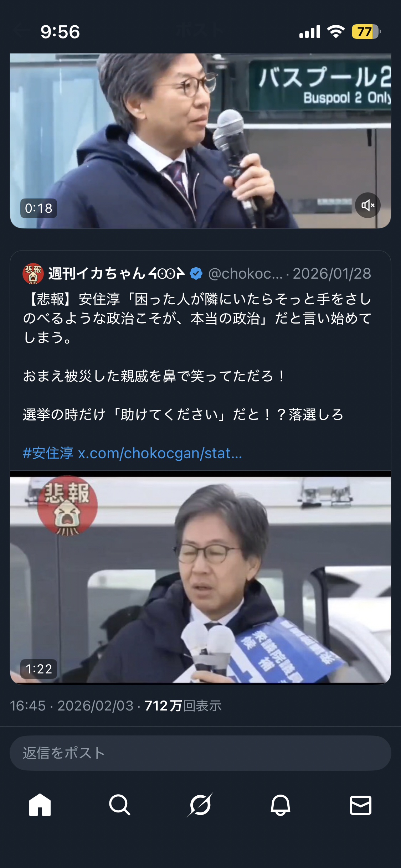
Task: Open the quoted post text body
Action: [x=197, y=357]
